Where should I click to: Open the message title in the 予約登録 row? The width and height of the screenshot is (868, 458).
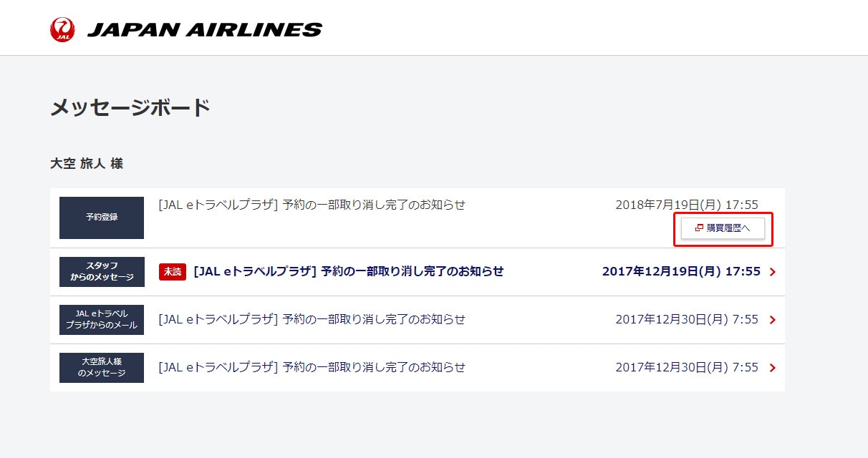[312, 205]
